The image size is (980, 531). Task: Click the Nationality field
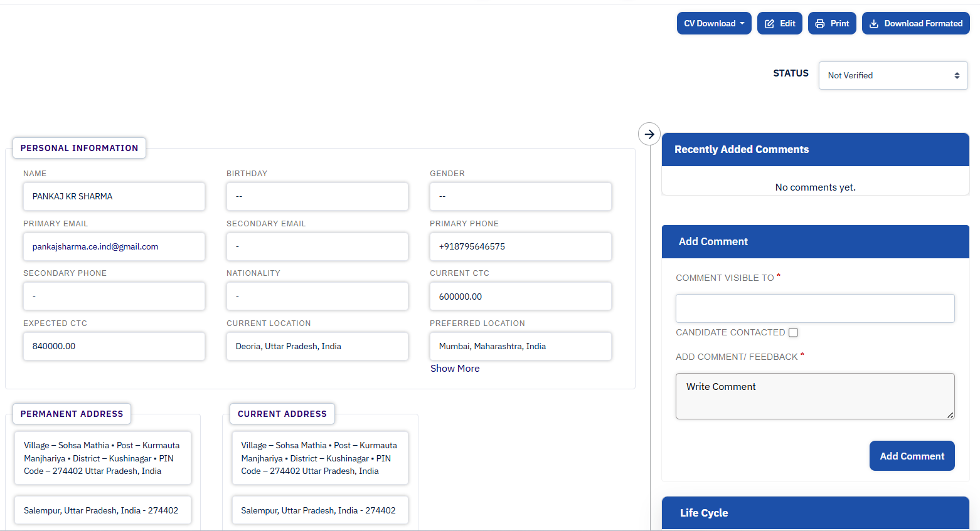point(317,297)
